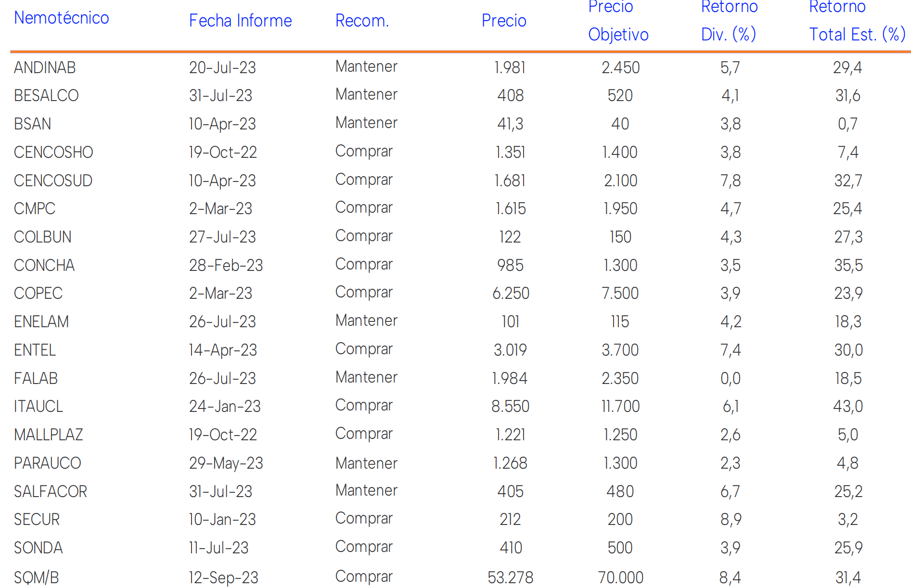Click the BESALCO ticker name
911x588 pixels.
click(x=46, y=96)
